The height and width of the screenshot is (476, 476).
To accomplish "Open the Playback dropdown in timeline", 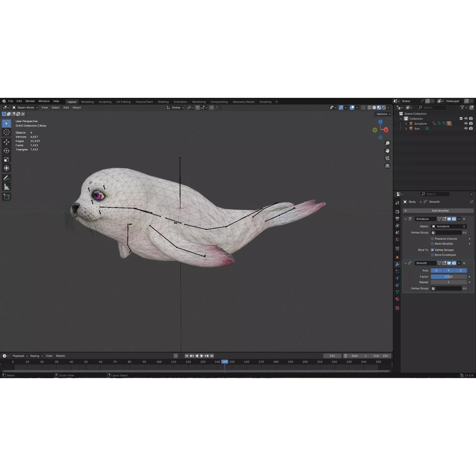I will pyautogui.click(x=20, y=356).
